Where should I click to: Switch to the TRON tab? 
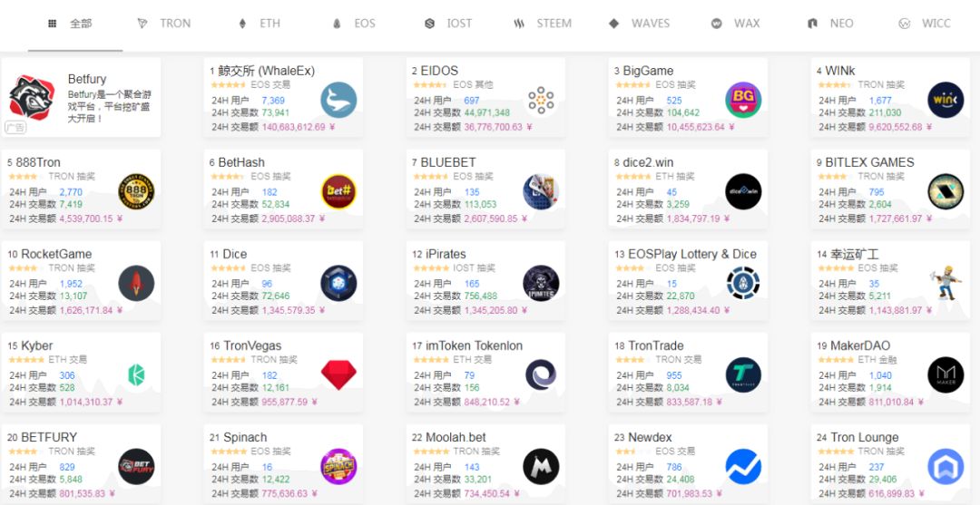(163, 24)
